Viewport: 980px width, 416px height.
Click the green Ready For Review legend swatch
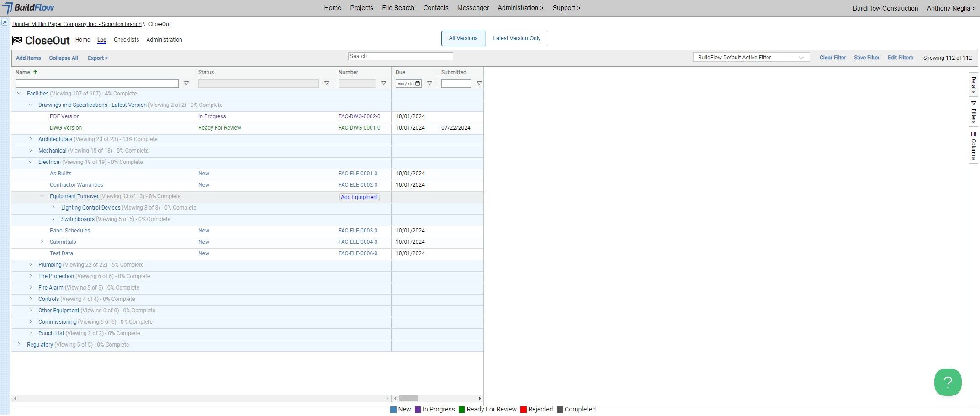pyautogui.click(x=461, y=410)
